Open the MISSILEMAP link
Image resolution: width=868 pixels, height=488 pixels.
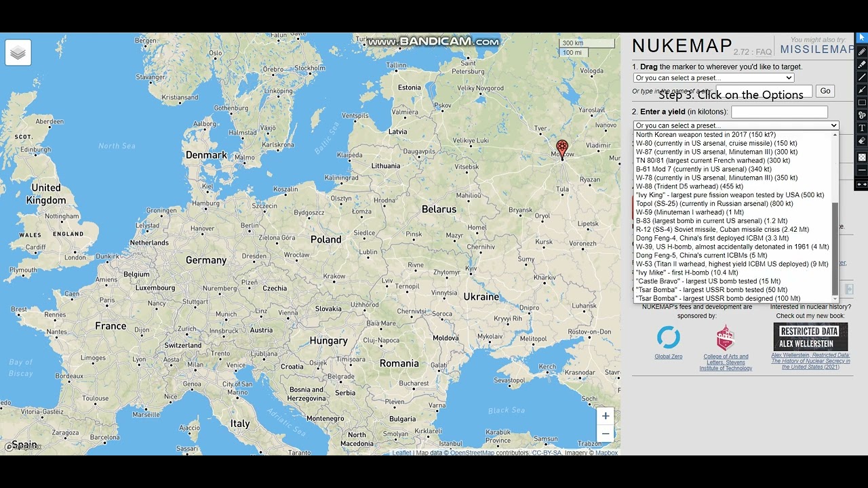pyautogui.click(x=817, y=49)
